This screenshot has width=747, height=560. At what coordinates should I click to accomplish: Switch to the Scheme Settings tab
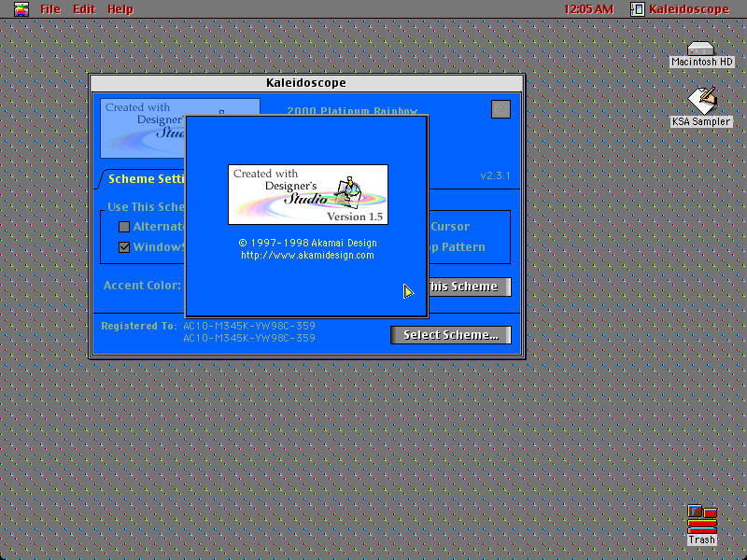pyautogui.click(x=143, y=179)
